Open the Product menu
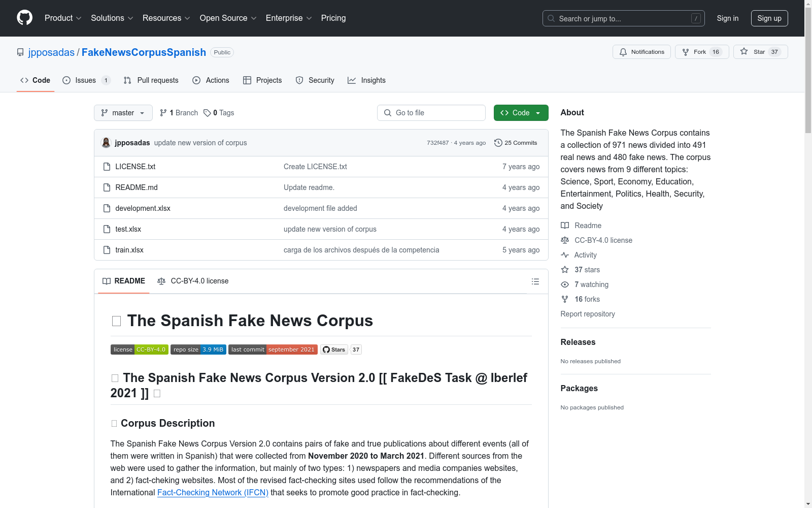Viewport: 812px width, 508px height. (63, 18)
